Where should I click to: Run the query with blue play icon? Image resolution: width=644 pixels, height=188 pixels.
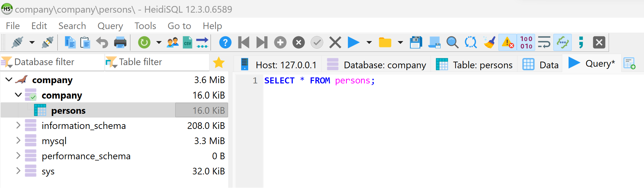[354, 42]
